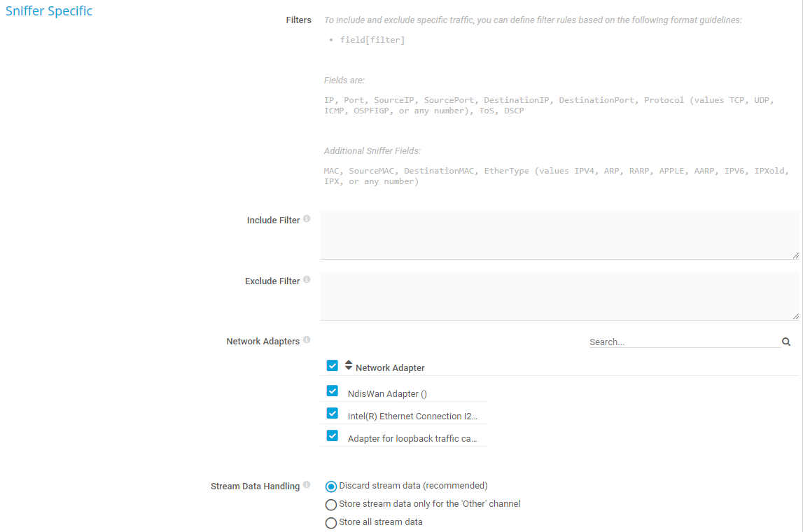This screenshot has height=532, width=803.
Task: Click the Stream Data Handling info icon
Action: [x=307, y=485]
